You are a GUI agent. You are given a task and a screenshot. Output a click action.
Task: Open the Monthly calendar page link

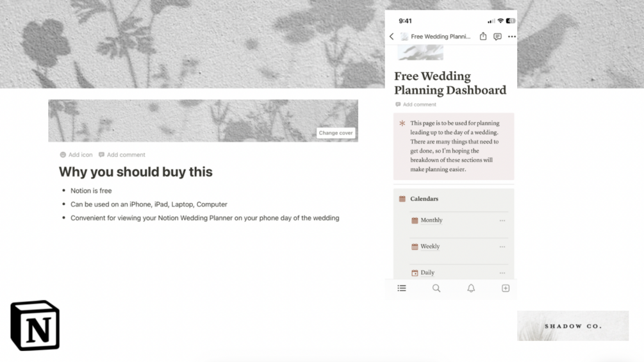[x=431, y=220]
